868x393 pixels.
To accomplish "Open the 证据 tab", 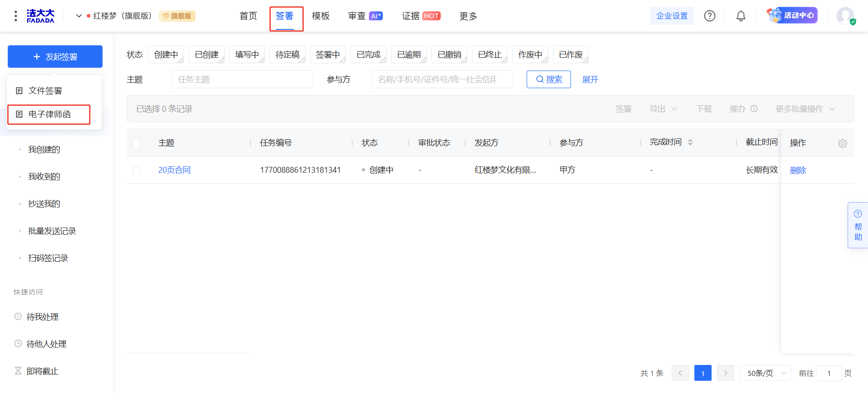I will pyautogui.click(x=421, y=16).
